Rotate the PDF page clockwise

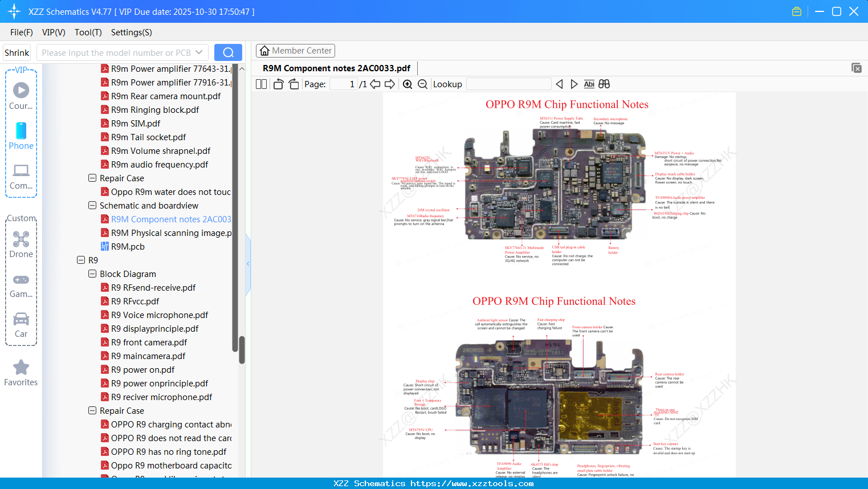[x=293, y=84]
